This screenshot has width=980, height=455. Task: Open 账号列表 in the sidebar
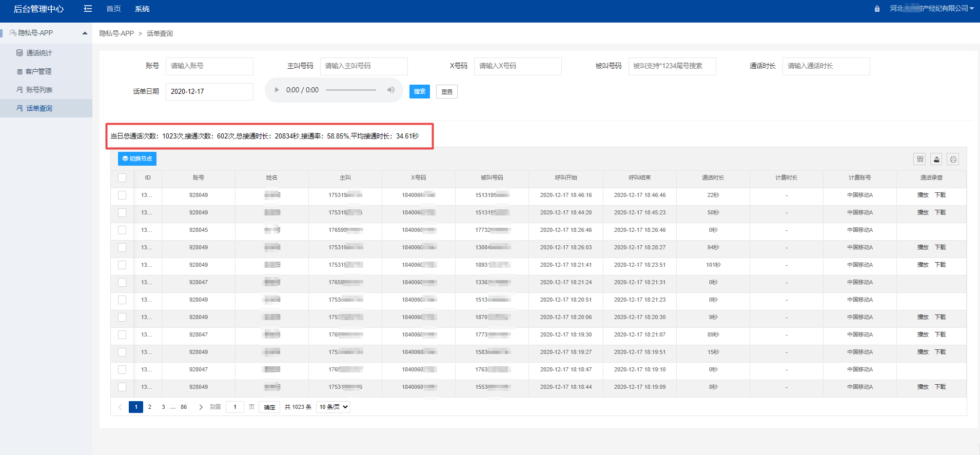click(39, 90)
